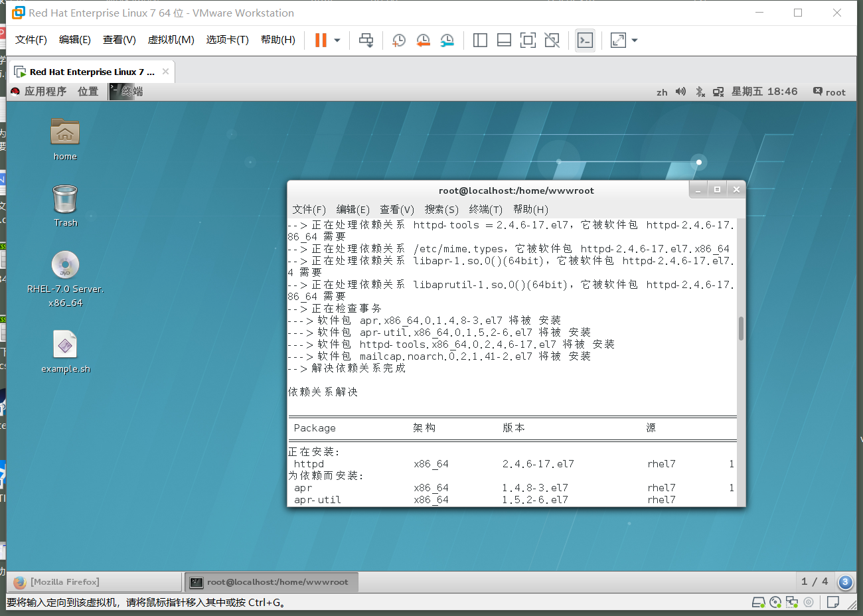Select the Red Hat Enterprise Linux 7 tab
Screen dimensions: 863x616
pyautogui.click(x=92, y=72)
